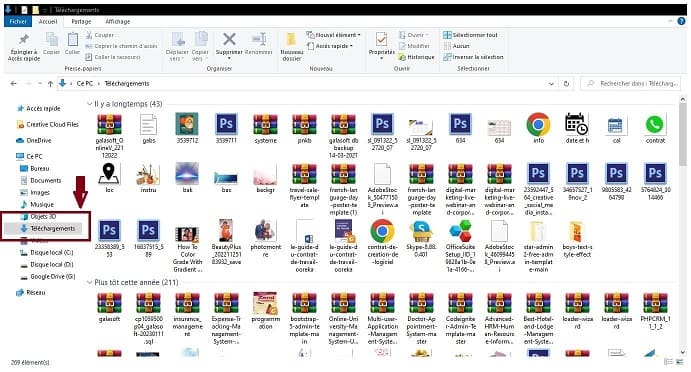Select the OfficeSuiteSetup installer file
This screenshot has height=372, width=691.
point(460,246)
